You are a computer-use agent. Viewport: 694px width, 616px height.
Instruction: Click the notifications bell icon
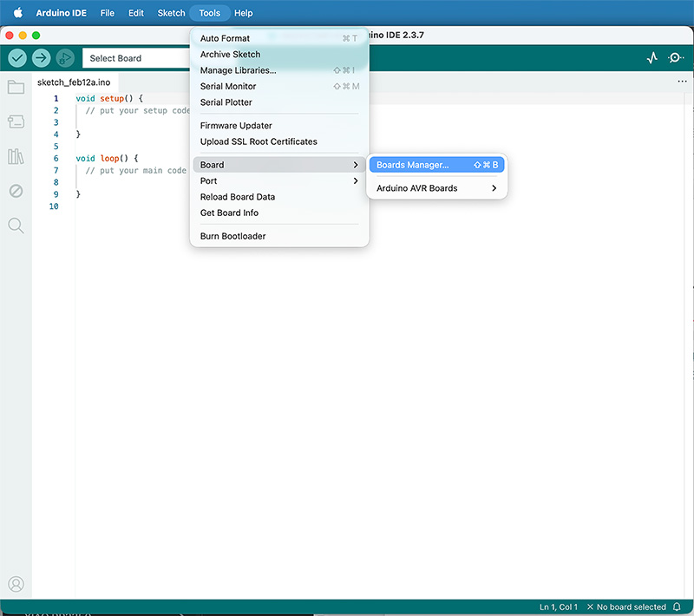(x=677, y=606)
